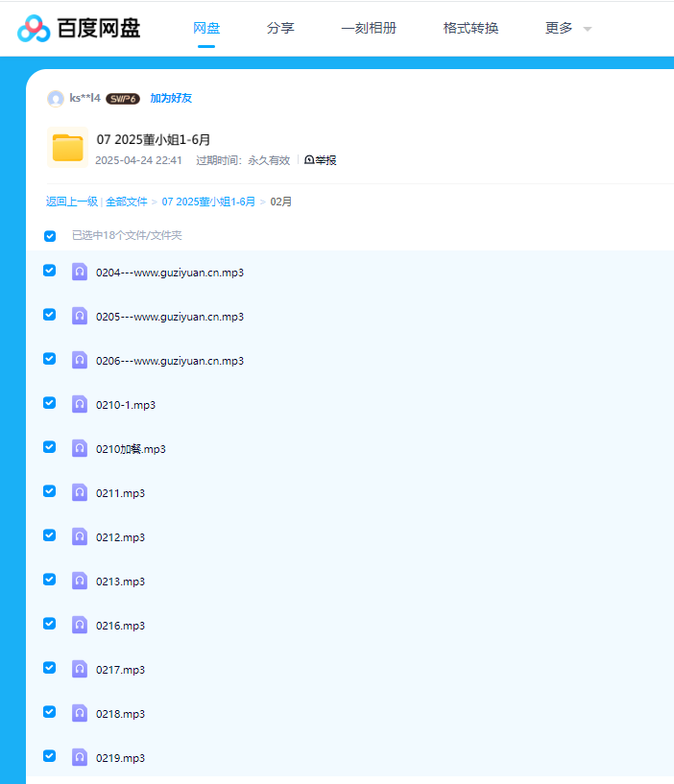Click the audio icon for 0213.mp3
Screen dimensions: 674x784
pyautogui.click(x=80, y=581)
